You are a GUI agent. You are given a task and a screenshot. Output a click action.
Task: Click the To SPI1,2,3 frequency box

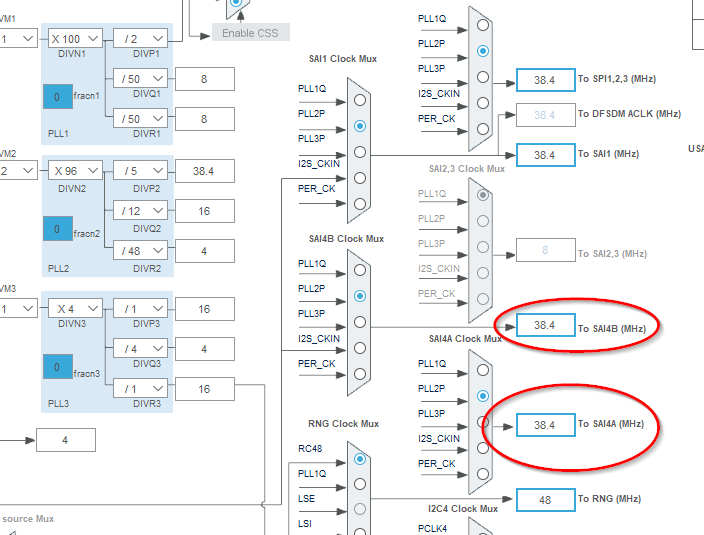coord(546,80)
